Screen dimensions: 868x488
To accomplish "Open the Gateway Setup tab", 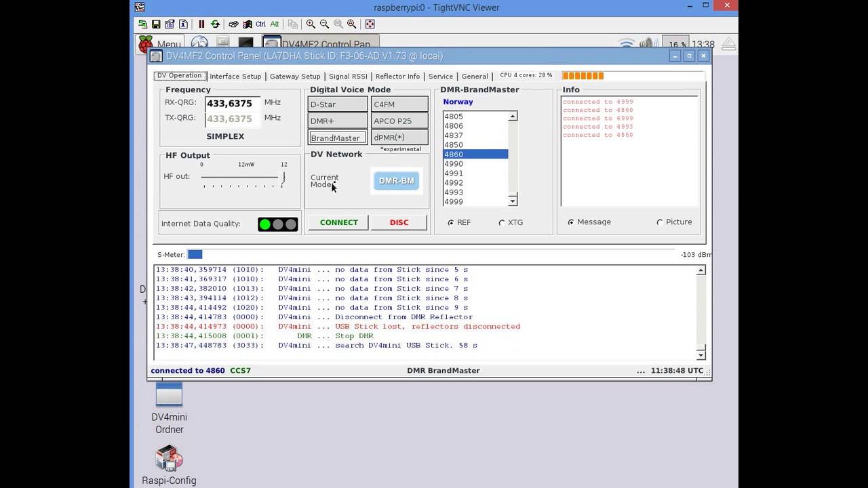I will pyautogui.click(x=295, y=77).
